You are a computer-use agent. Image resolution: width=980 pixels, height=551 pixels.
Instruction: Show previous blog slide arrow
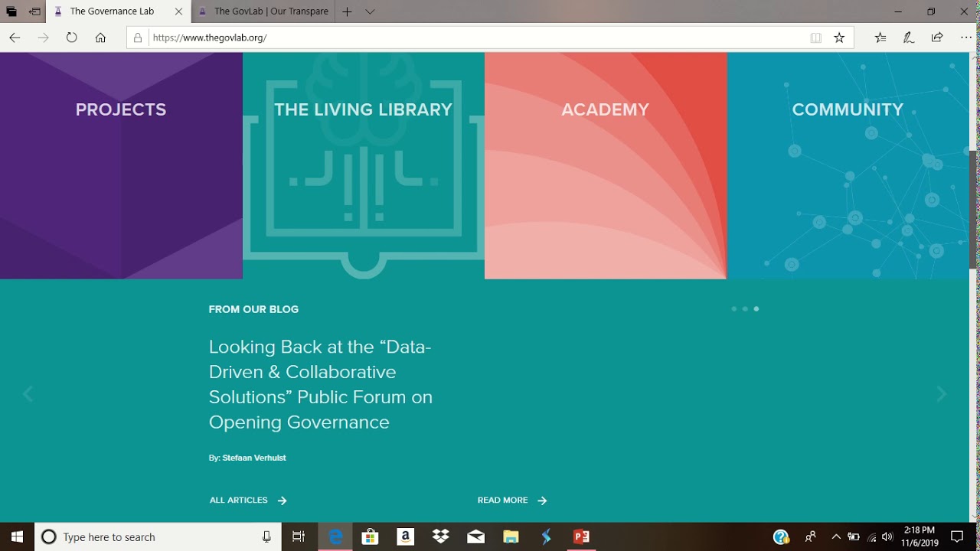pos(28,394)
